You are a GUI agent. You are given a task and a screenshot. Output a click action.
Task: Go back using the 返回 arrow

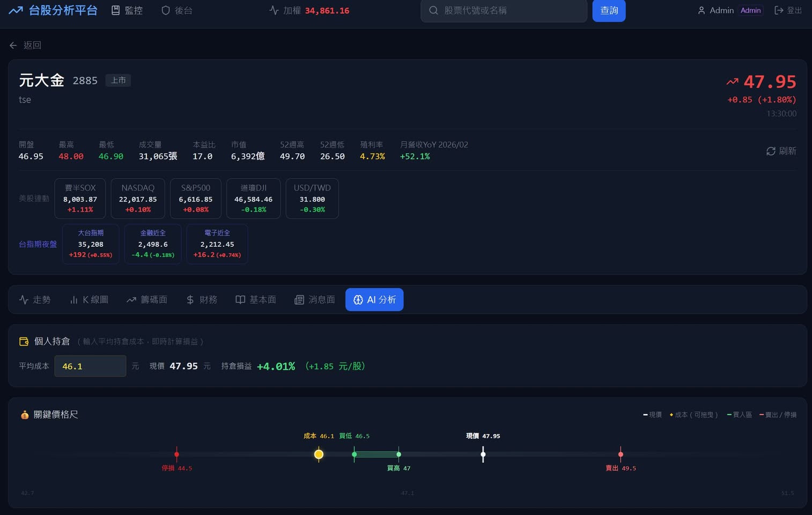click(x=25, y=45)
